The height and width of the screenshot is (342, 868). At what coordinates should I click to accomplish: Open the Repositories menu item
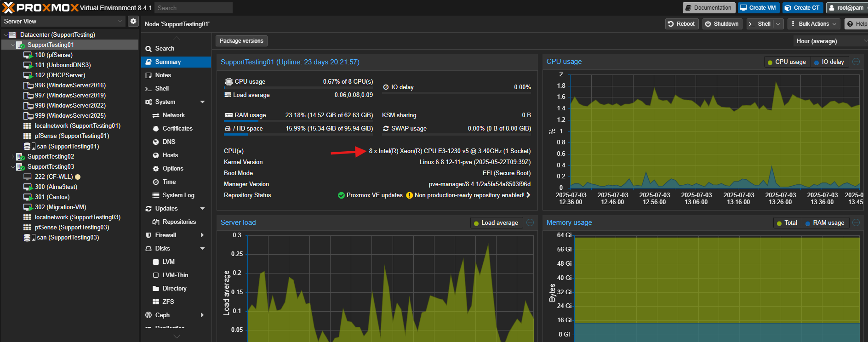176,222
